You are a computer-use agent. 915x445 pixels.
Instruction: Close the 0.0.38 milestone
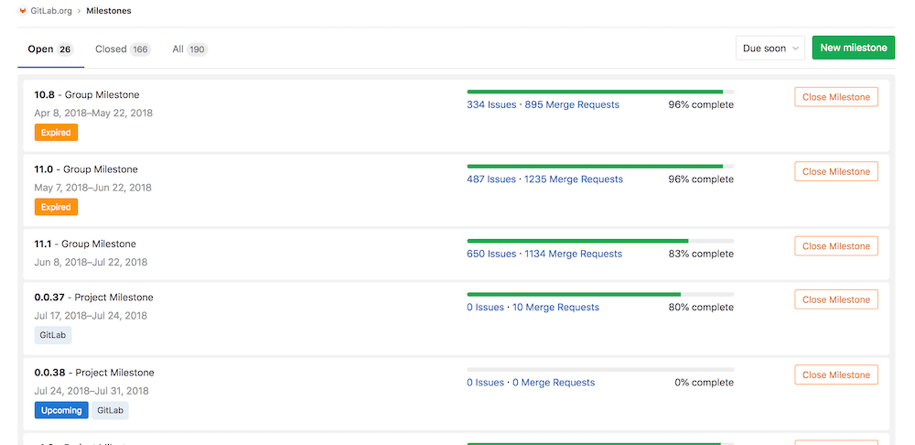pos(836,374)
